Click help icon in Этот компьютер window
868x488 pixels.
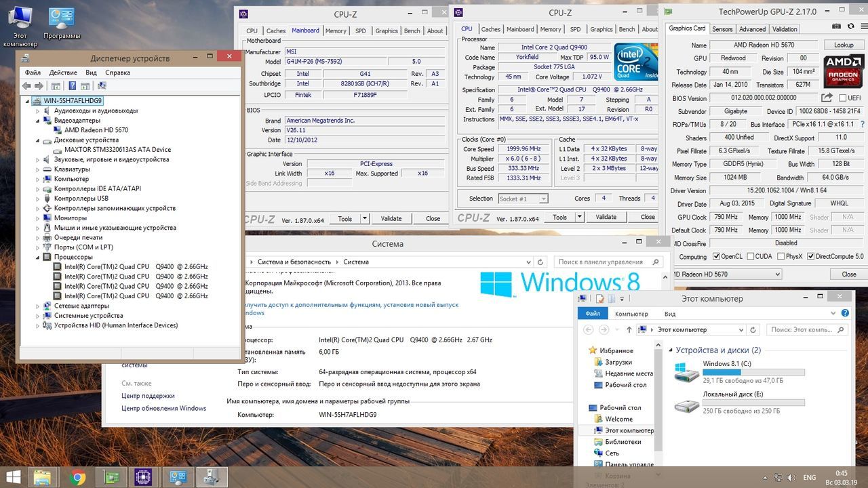(x=845, y=313)
